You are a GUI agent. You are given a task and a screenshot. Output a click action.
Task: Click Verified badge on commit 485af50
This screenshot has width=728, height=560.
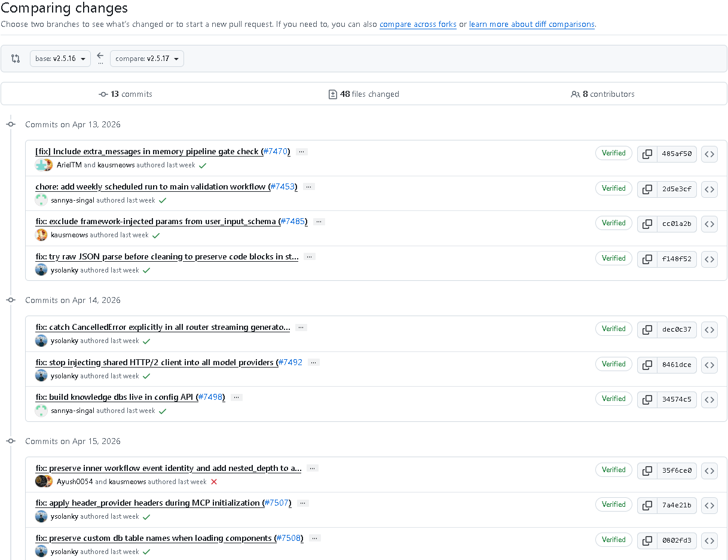613,153
